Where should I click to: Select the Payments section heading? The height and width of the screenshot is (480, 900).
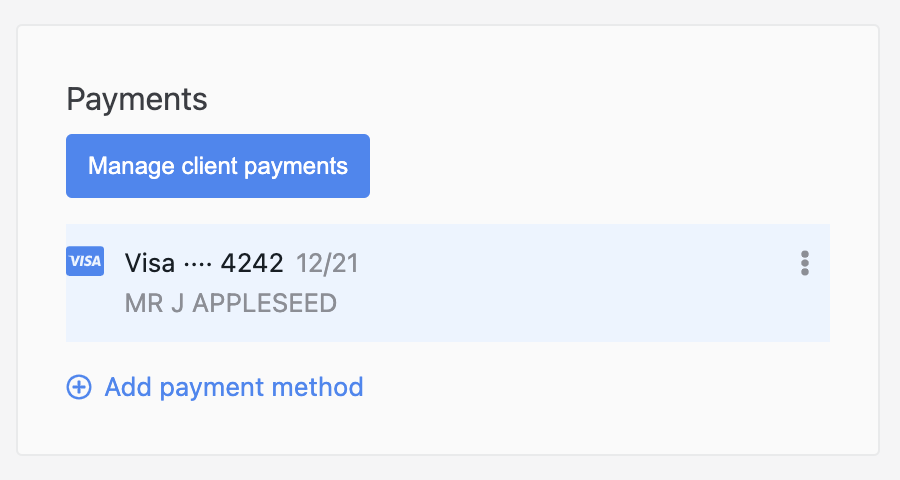[137, 99]
